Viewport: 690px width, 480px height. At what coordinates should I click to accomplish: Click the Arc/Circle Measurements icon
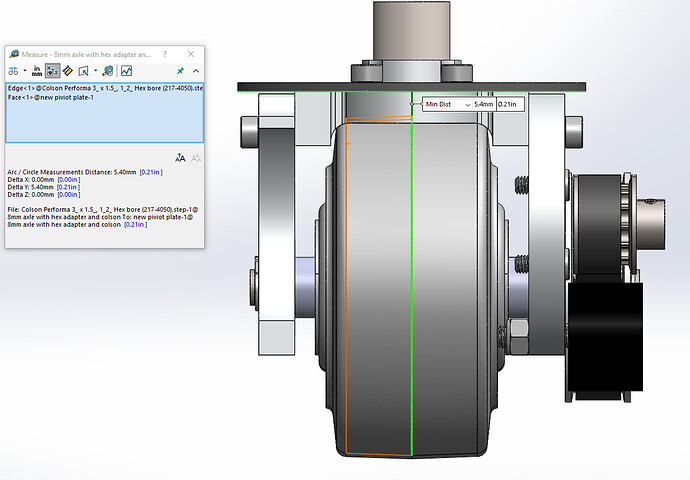[12, 71]
